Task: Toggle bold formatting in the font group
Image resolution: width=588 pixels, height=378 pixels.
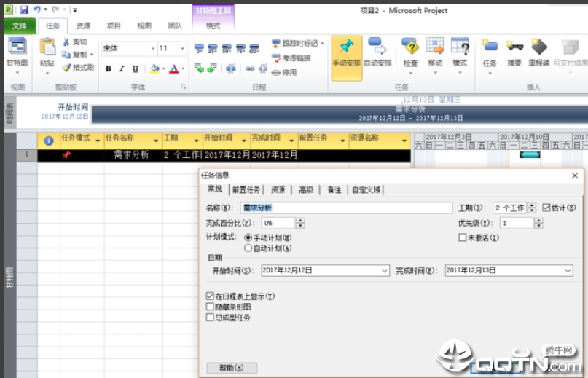Action: point(109,69)
